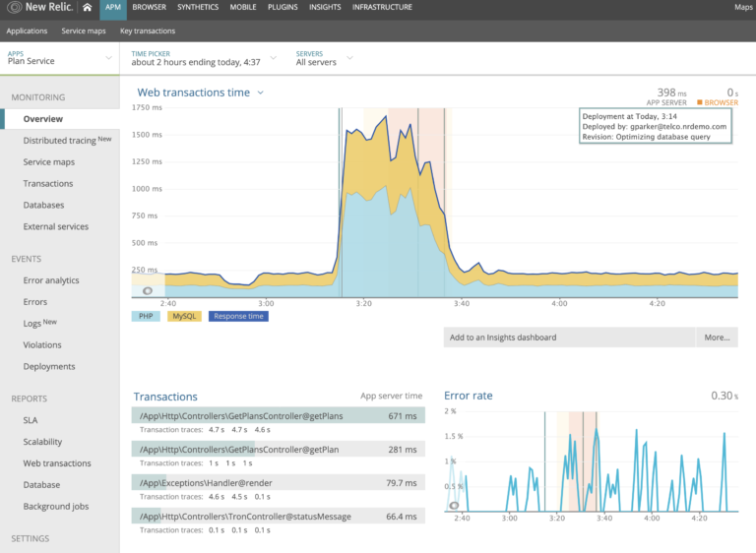Click the New Relic logo

(x=37, y=8)
